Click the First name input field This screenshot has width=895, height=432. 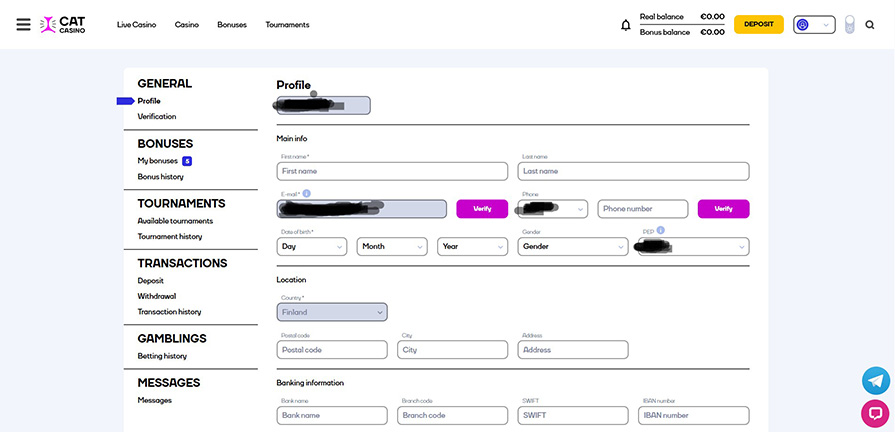click(392, 171)
